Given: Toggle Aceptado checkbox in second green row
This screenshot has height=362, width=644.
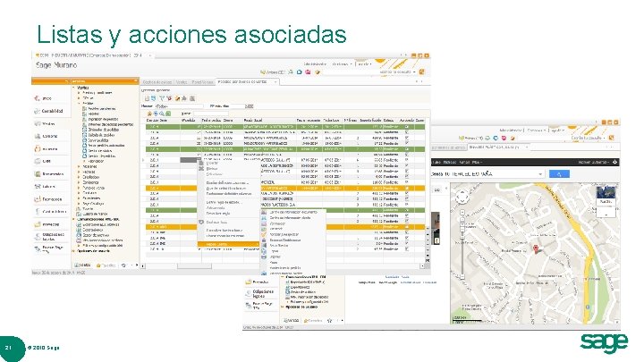Looking at the screenshot, I should 407,149.
